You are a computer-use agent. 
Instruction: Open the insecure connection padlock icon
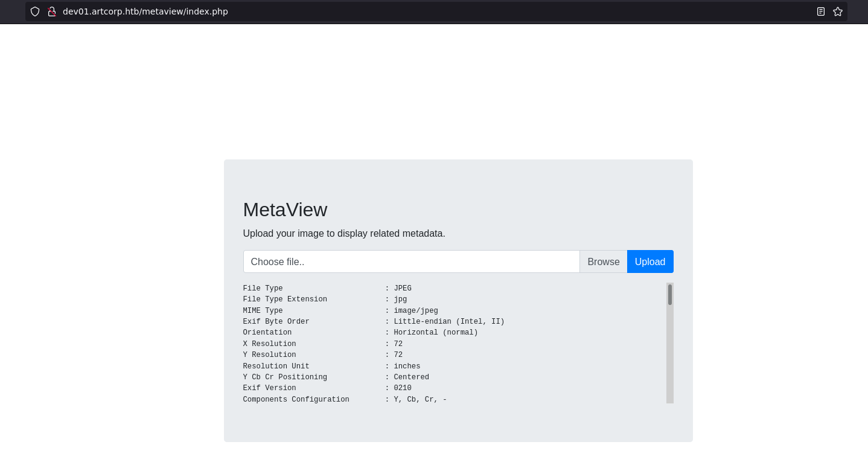(52, 11)
